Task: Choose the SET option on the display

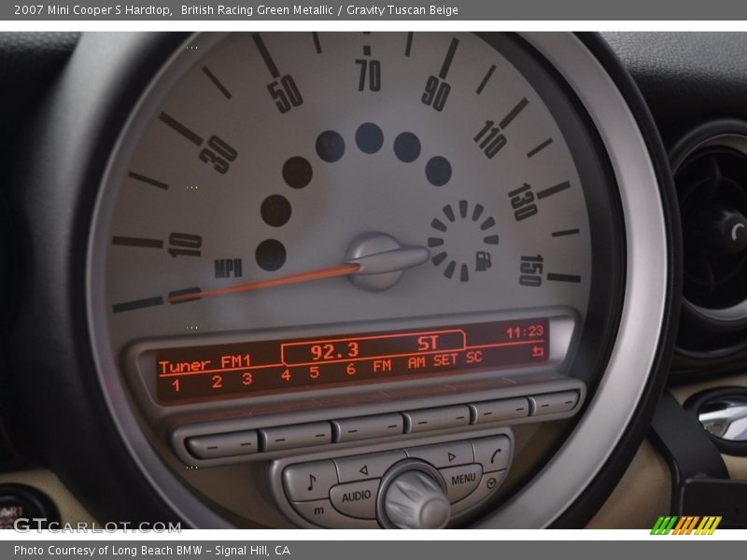Action: pyautogui.click(x=445, y=360)
